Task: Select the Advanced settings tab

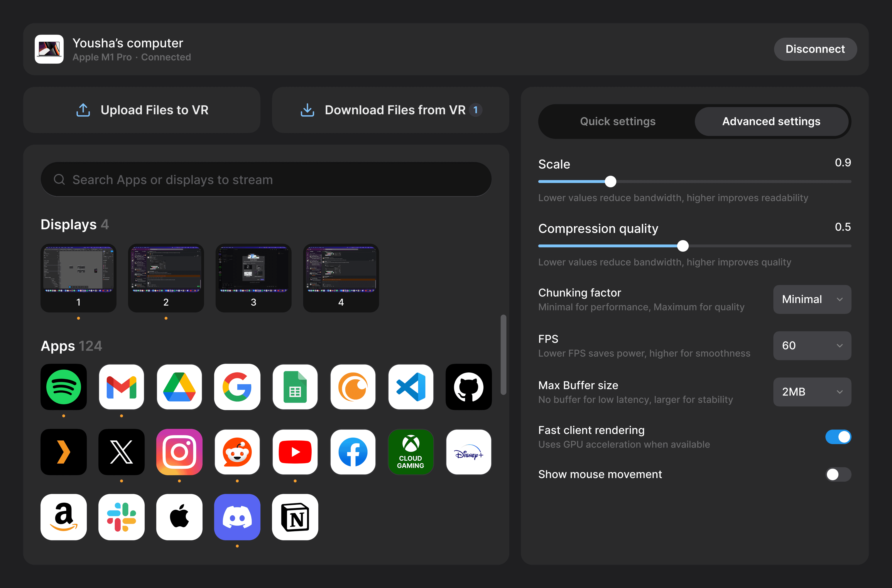Action: [x=771, y=121]
